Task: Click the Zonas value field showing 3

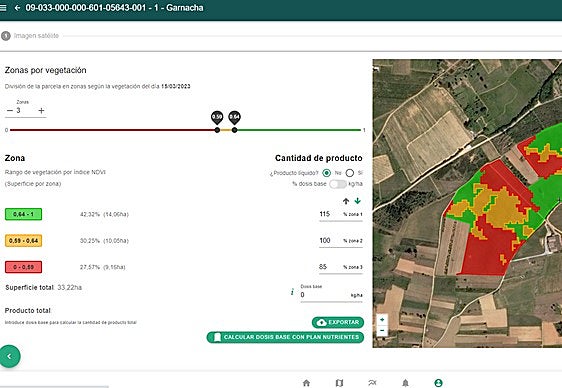Action: 25,111
